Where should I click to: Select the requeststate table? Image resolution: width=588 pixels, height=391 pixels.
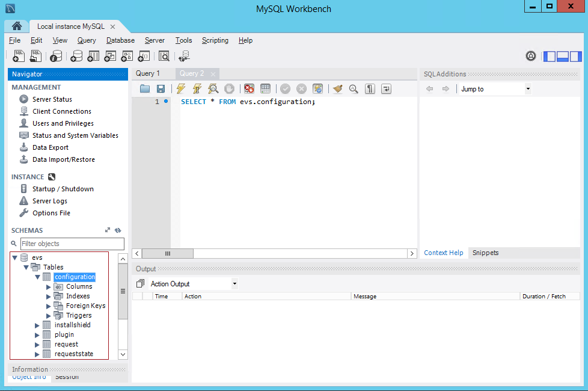pyautogui.click(x=74, y=354)
